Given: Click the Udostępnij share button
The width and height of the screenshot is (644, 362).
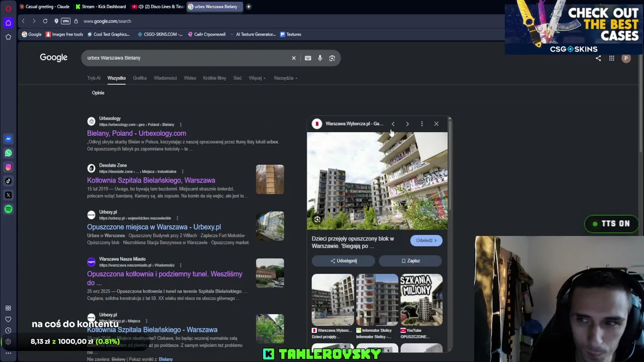Looking at the screenshot, I should click(343, 261).
